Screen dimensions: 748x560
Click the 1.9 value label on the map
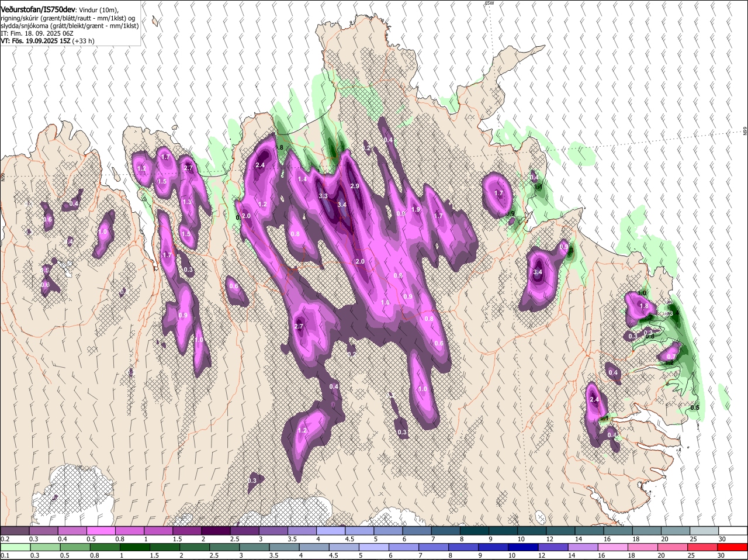point(415,209)
